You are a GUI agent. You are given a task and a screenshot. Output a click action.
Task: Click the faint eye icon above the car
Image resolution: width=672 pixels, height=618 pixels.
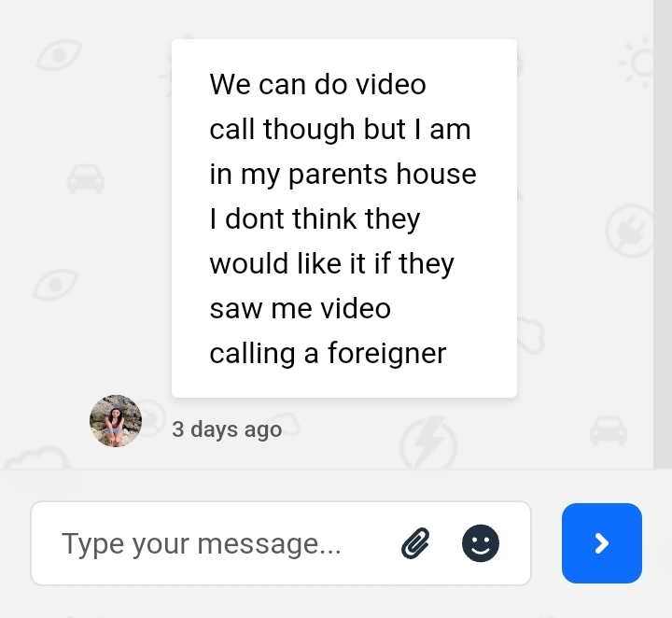tap(59, 55)
